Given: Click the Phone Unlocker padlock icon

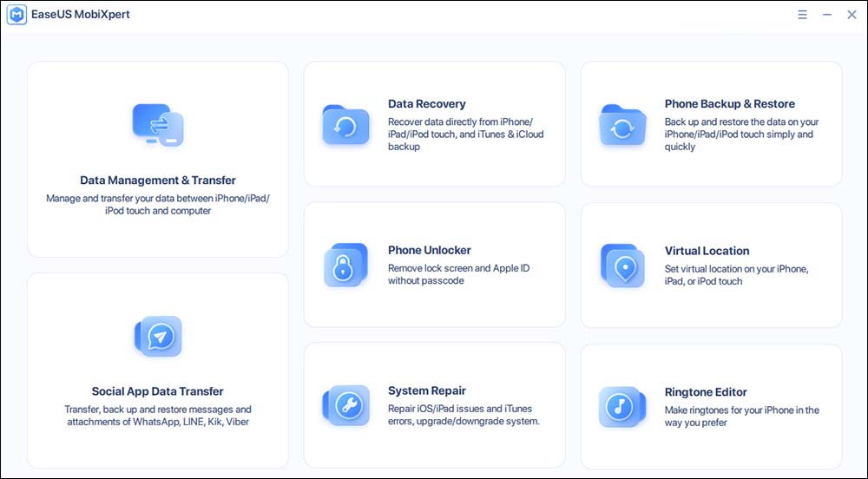Looking at the screenshot, I should pyautogui.click(x=345, y=265).
